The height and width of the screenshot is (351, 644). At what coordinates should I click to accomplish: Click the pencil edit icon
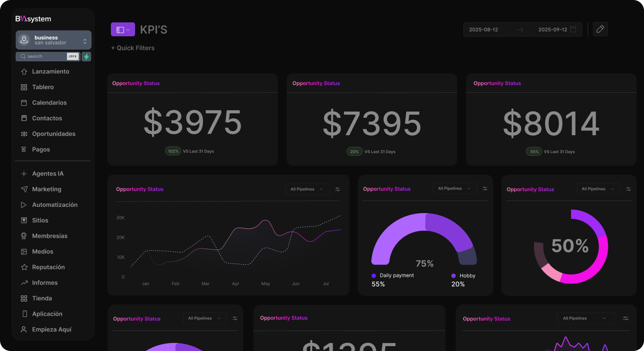click(600, 30)
